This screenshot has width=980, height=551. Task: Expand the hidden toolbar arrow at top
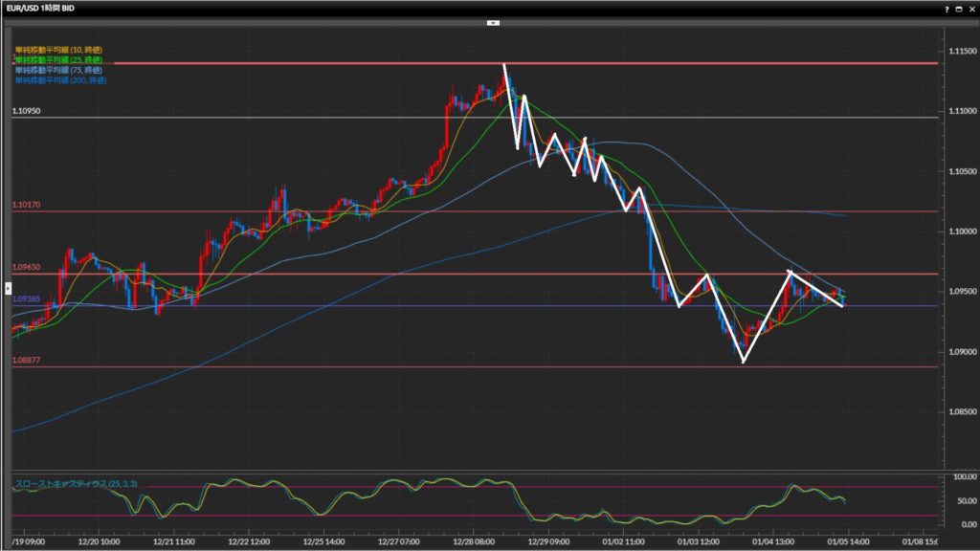(x=493, y=21)
